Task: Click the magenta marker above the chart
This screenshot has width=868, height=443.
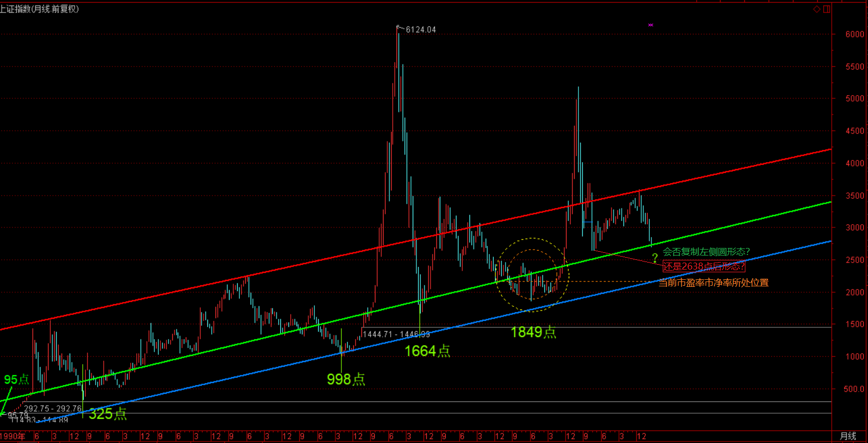Action: [651, 25]
